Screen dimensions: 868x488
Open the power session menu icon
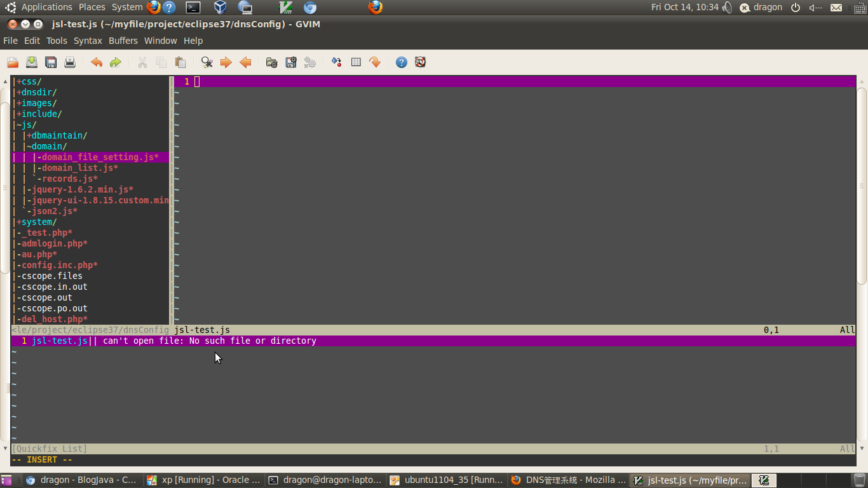point(796,8)
